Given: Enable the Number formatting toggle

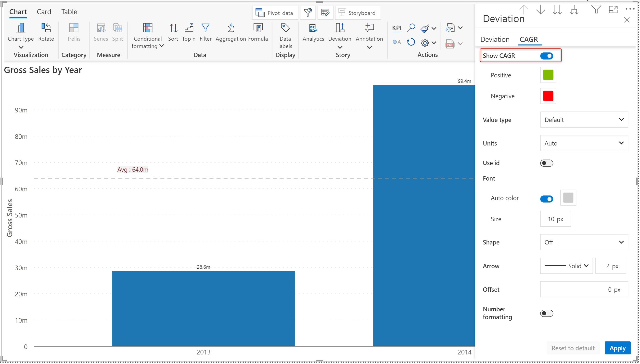Looking at the screenshot, I should (546, 313).
